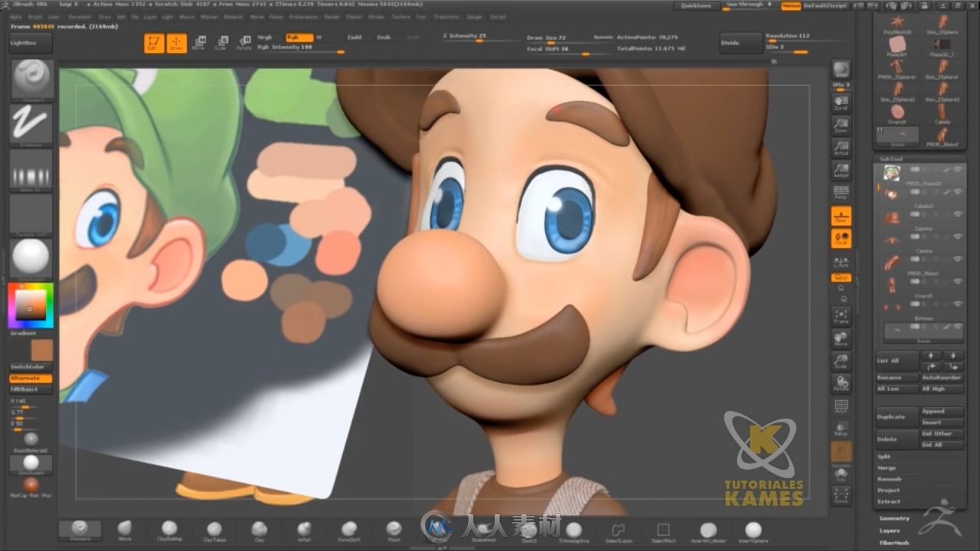Click the BPR render button
Viewport: 980px width, 551px height.
[841, 70]
